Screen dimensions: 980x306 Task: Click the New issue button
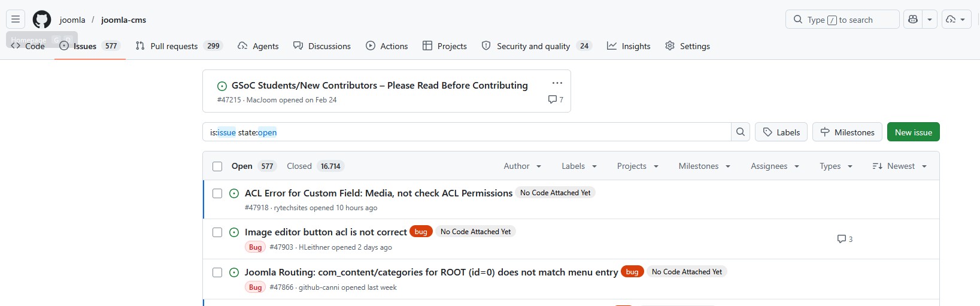coord(914,132)
